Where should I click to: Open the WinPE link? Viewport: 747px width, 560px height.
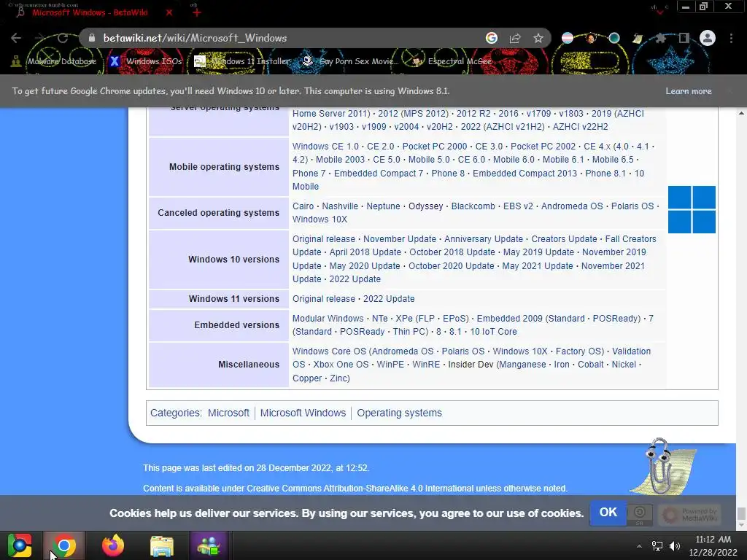coord(390,365)
